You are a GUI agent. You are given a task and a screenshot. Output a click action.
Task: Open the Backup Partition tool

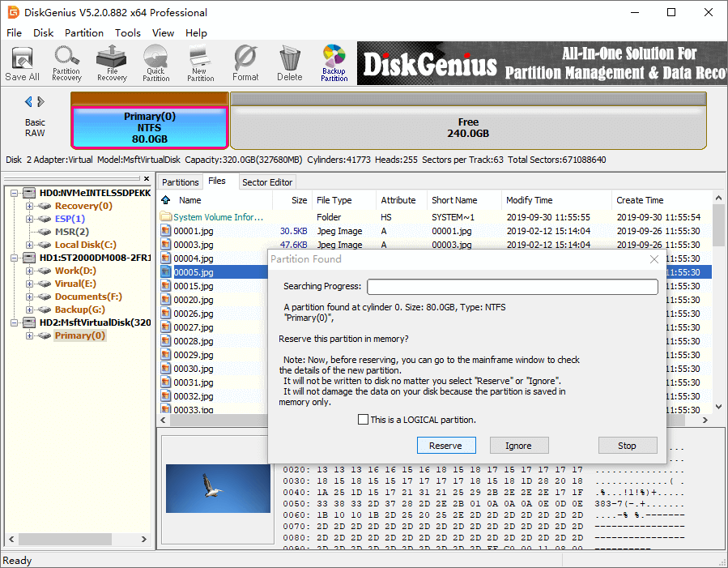tap(334, 63)
